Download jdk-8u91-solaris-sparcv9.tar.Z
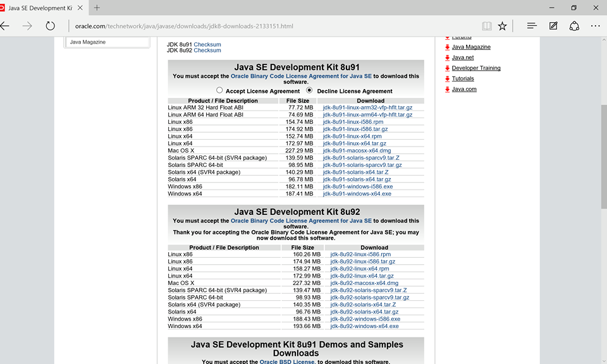This screenshot has height=364, width=607. 361,158
